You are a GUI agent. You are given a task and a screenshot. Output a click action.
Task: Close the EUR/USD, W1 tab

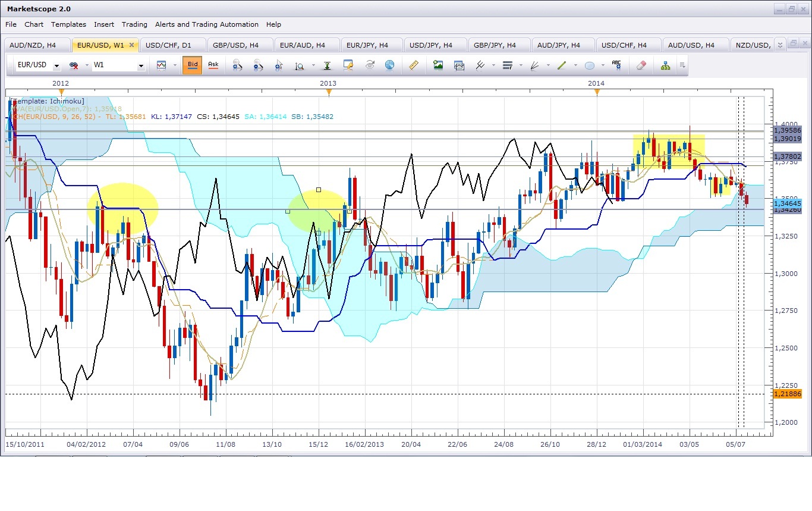pyautogui.click(x=131, y=45)
